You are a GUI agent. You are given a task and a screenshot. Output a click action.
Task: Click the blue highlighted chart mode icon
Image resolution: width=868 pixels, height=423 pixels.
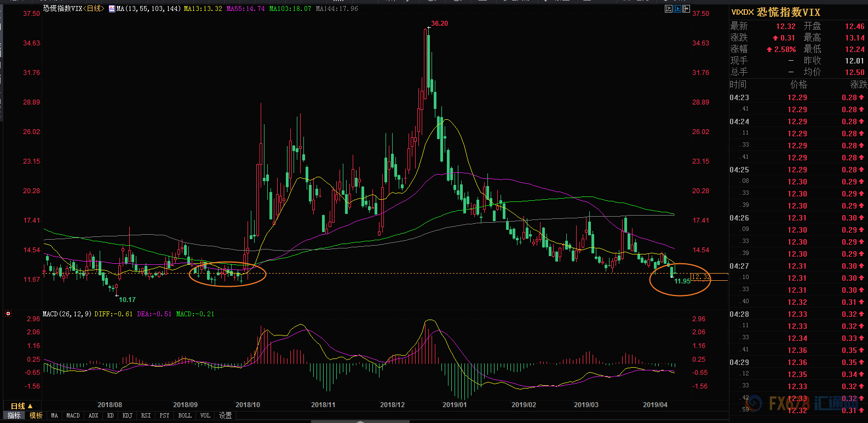tap(677, 9)
